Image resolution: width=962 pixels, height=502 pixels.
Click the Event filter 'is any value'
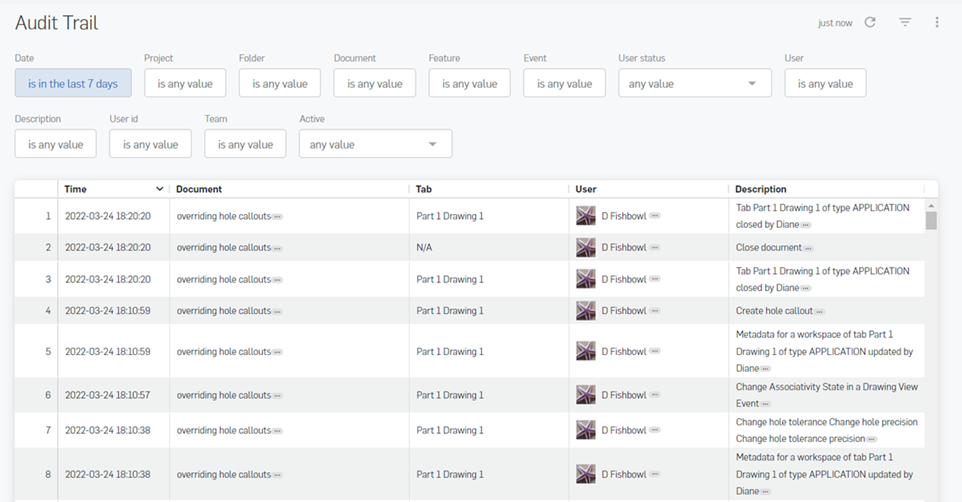(x=564, y=84)
